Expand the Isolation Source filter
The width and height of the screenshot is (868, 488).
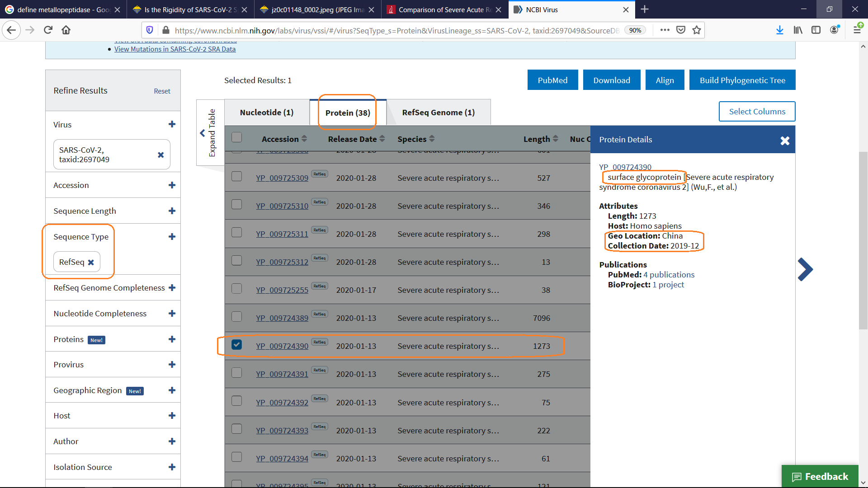[172, 467]
